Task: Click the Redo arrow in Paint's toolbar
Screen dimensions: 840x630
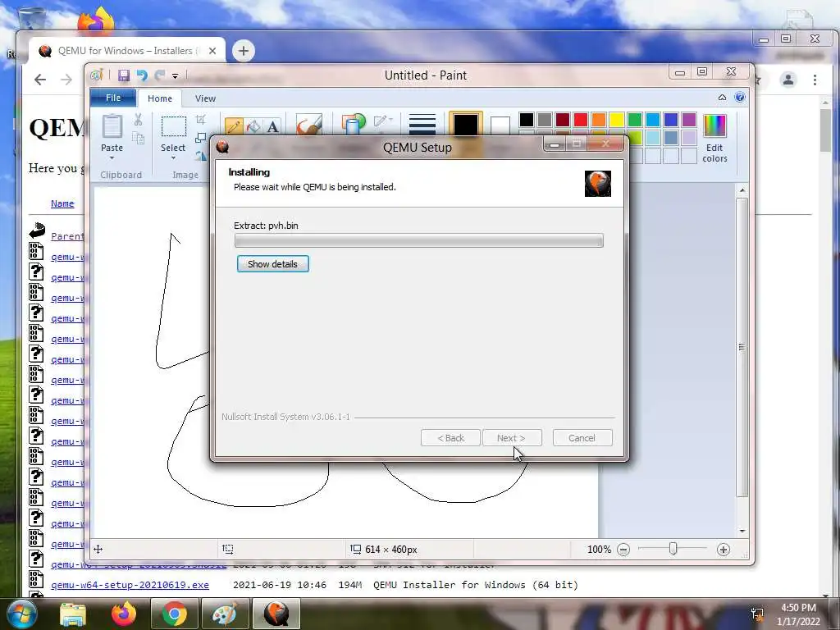Action: [159, 75]
